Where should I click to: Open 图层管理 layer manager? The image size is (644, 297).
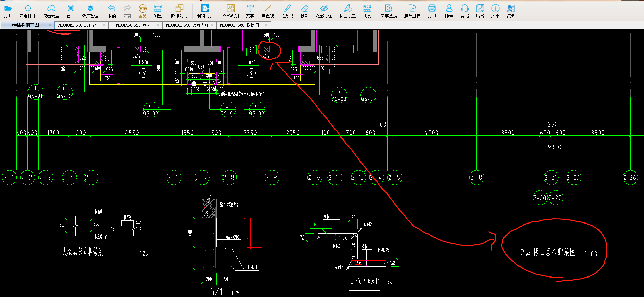coord(90,11)
